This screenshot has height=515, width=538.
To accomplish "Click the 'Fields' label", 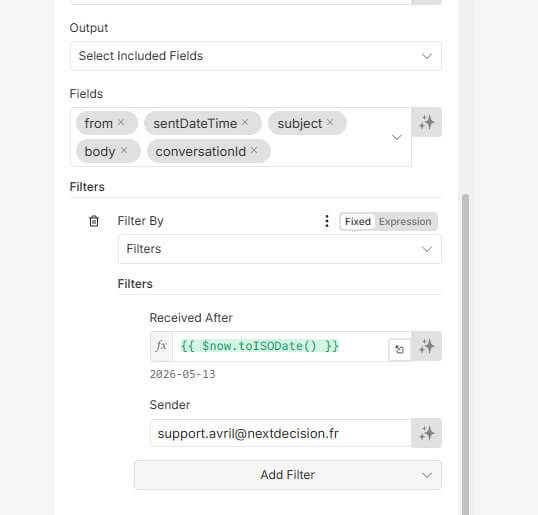I will tap(86, 94).
